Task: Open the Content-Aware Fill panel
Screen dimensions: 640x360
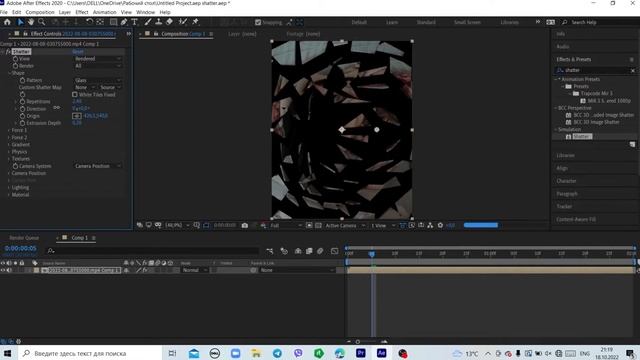Action: point(576,219)
